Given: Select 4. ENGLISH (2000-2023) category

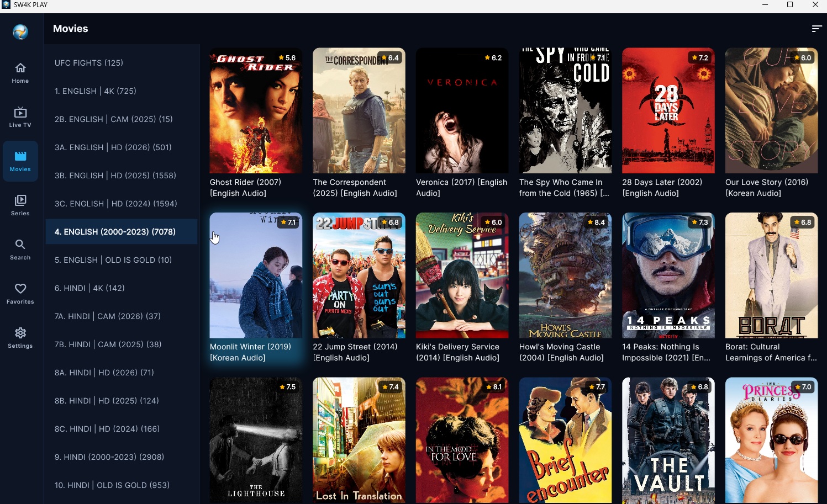Looking at the screenshot, I should pos(122,232).
